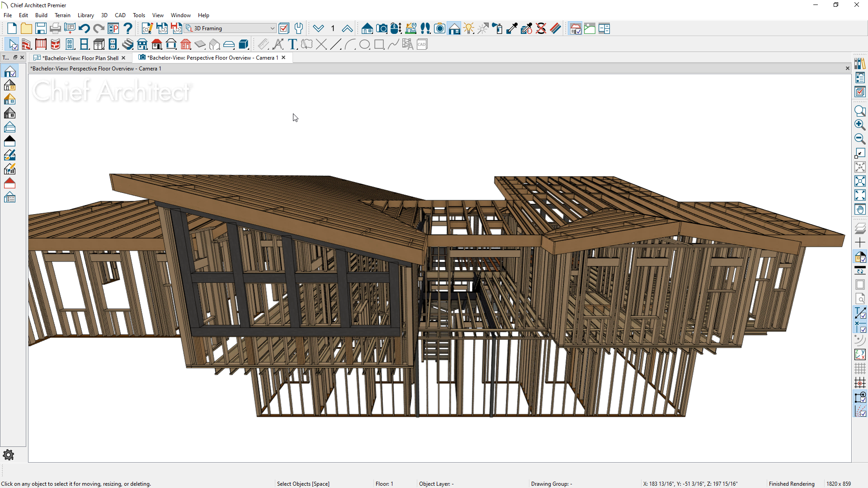Close the Perspective Floor Overview camera tab

tap(283, 57)
